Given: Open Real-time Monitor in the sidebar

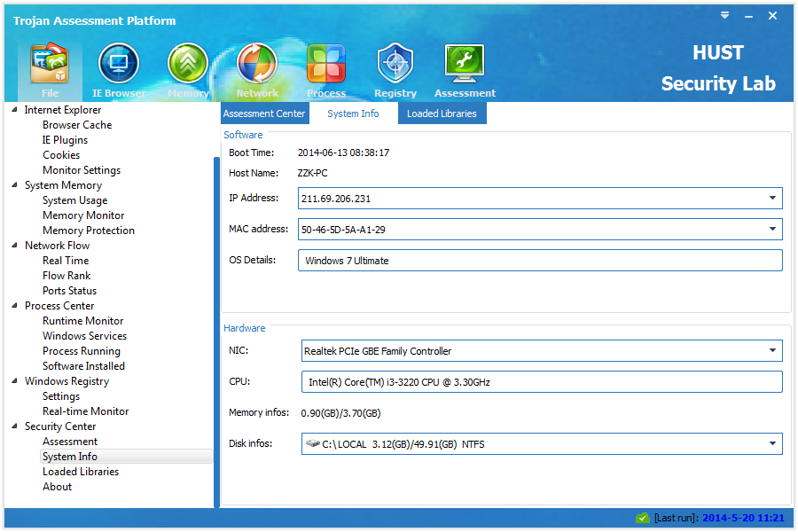Looking at the screenshot, I should (x=85, y=411).
